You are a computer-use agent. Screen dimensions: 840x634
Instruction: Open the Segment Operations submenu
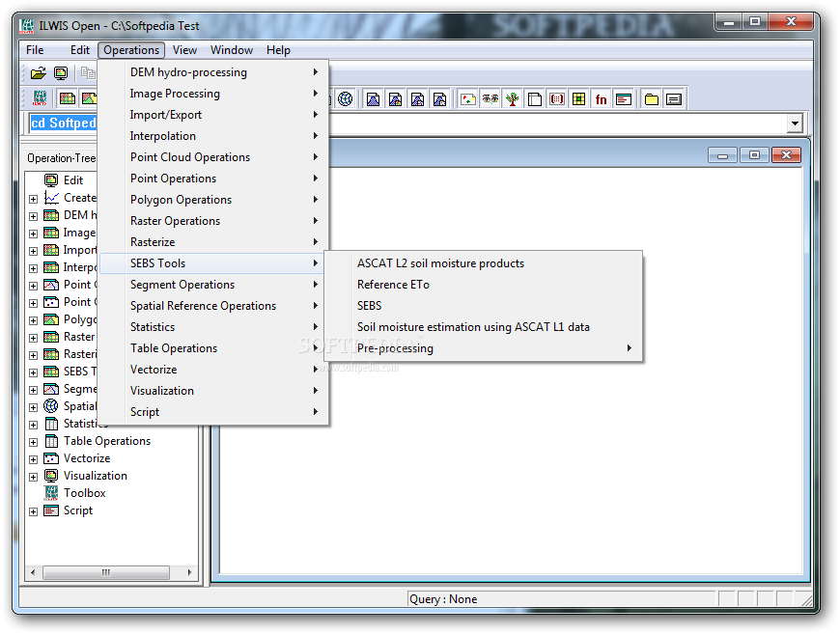213,285
